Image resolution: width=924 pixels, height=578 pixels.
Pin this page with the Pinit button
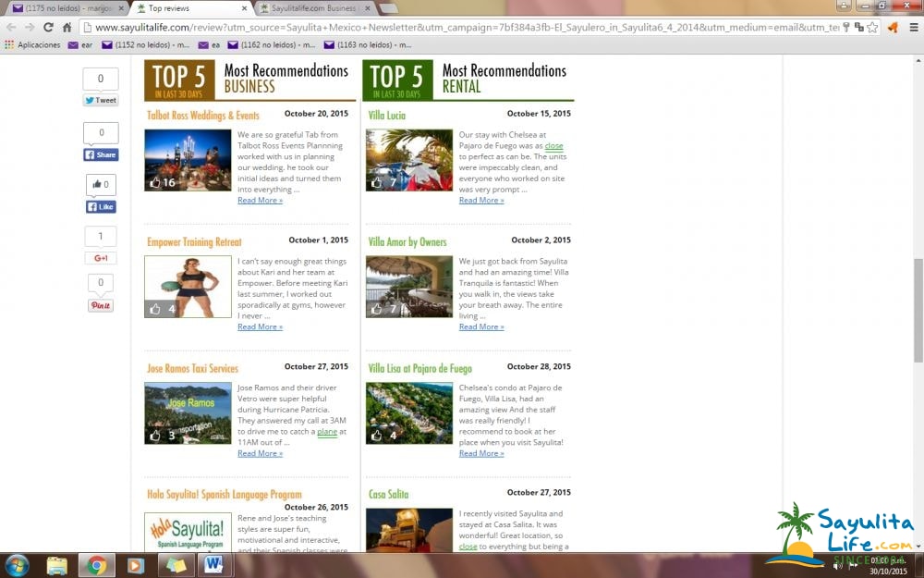pos(101,305)
